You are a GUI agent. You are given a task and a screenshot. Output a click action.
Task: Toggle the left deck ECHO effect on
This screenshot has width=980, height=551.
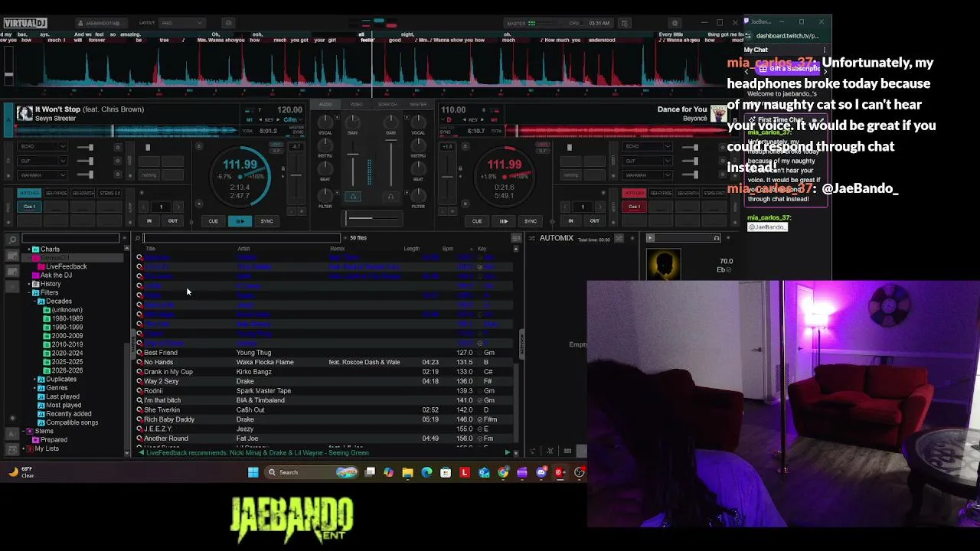coord(117,147)
